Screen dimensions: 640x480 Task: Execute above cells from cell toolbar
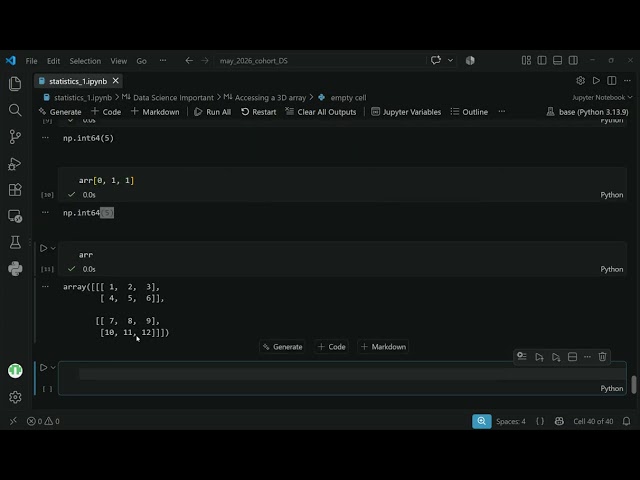click(x=539, y=357)
